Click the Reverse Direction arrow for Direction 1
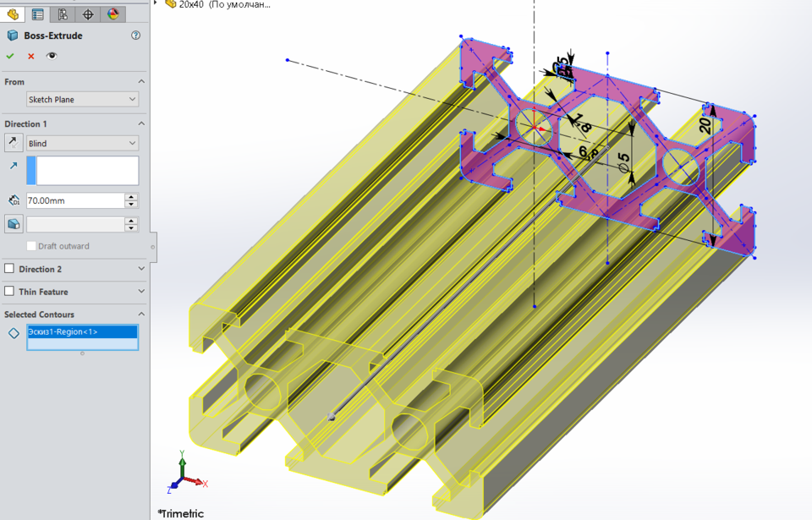This screenshot has height=520, width=812. [x=12, y=142]
